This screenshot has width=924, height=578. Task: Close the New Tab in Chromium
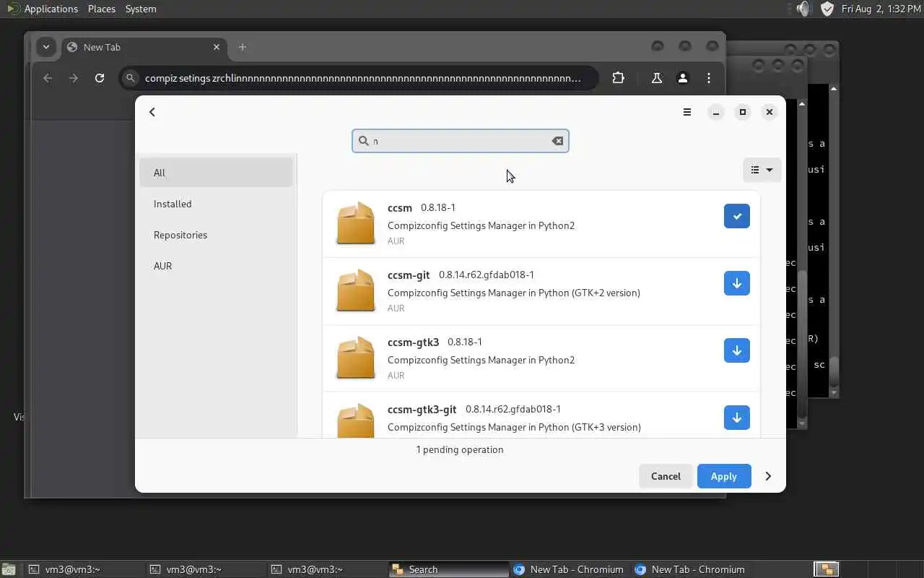tap(217, 47)
